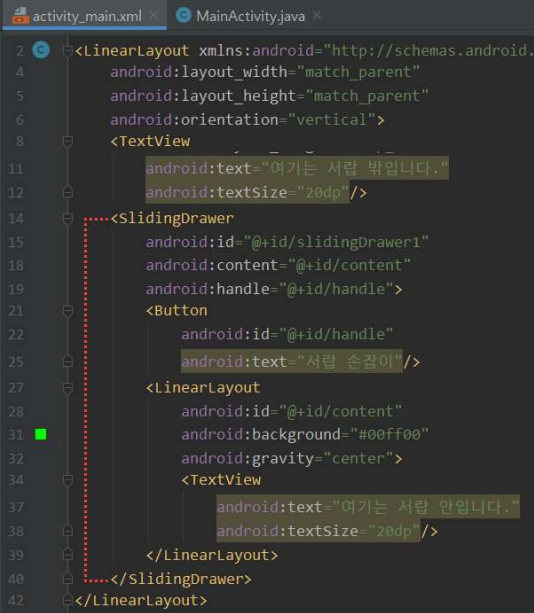Click the closing SlidingDrawer tag
Screen dimensions: 534x613
pyautogui.click(x=181, y=579)
